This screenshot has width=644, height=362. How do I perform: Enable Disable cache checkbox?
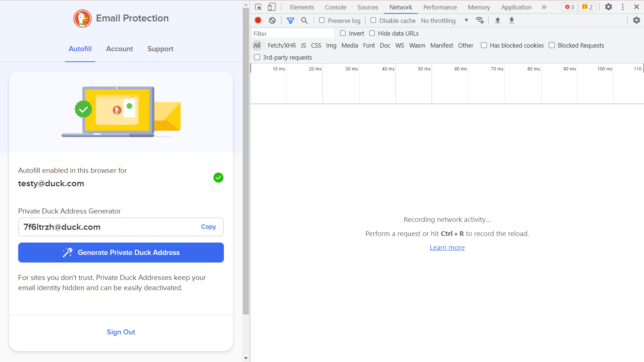tap(373, 20)
